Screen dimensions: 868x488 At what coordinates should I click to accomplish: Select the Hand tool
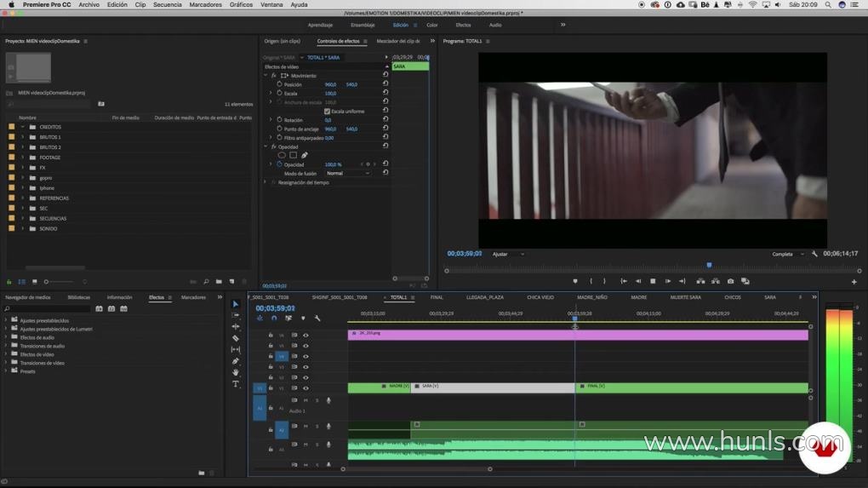pyautogui.click(x=236, y=373)
